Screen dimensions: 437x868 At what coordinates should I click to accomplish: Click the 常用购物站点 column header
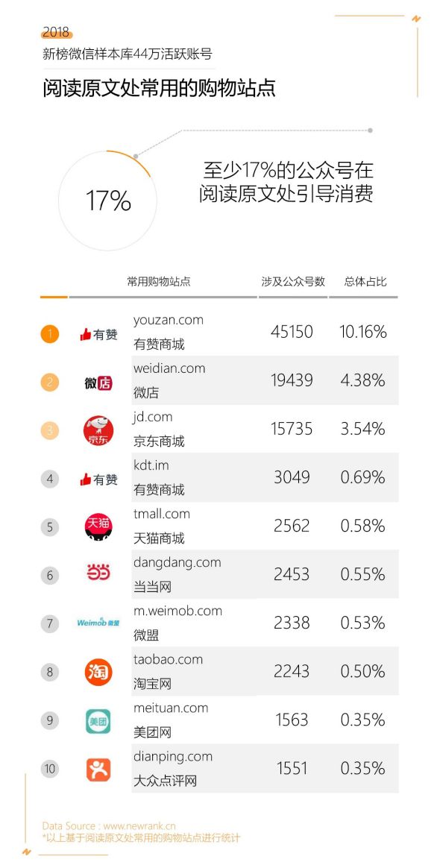coord(159,282)
